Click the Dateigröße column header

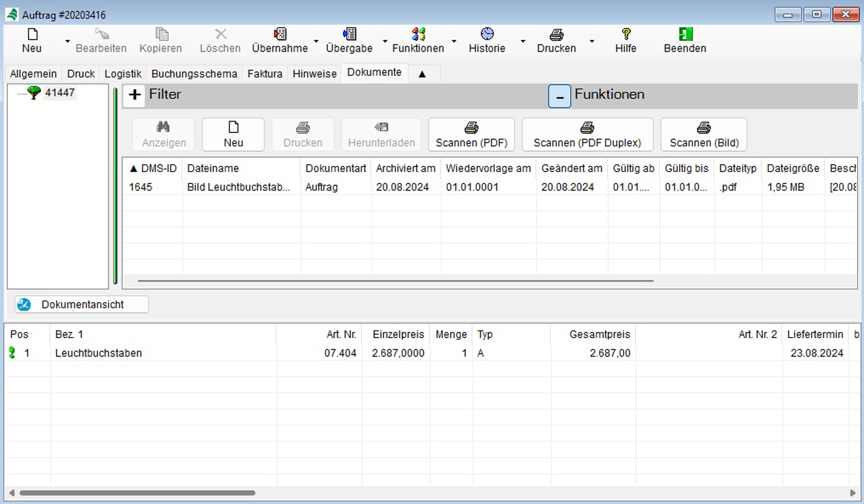click(x=793, y=168)
